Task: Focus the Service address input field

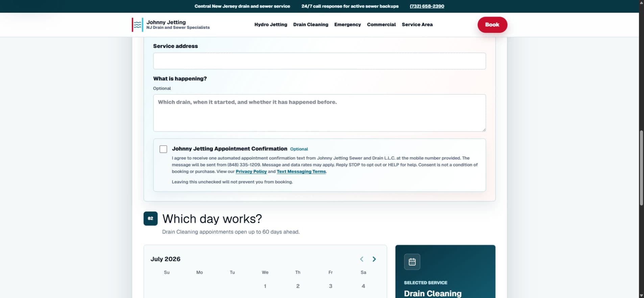Action: click(319, 61)
